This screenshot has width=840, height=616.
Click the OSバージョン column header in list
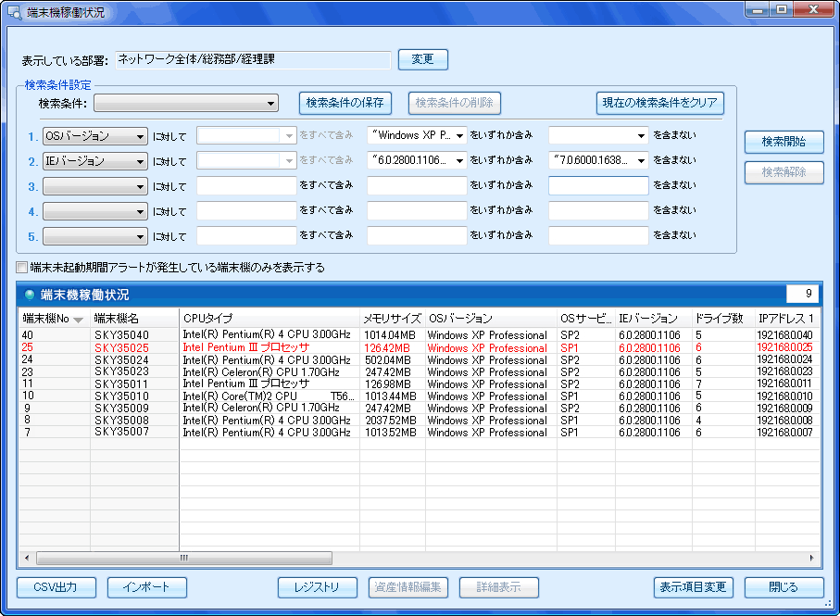[x=491, y=319]
